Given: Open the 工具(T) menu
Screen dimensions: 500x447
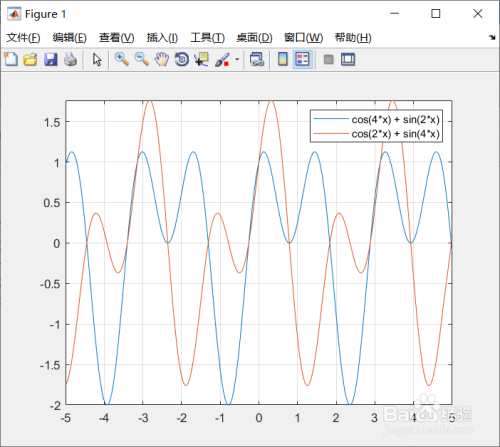Looking at the screenshot, I should pyautogui.click(x=207, y=38).
